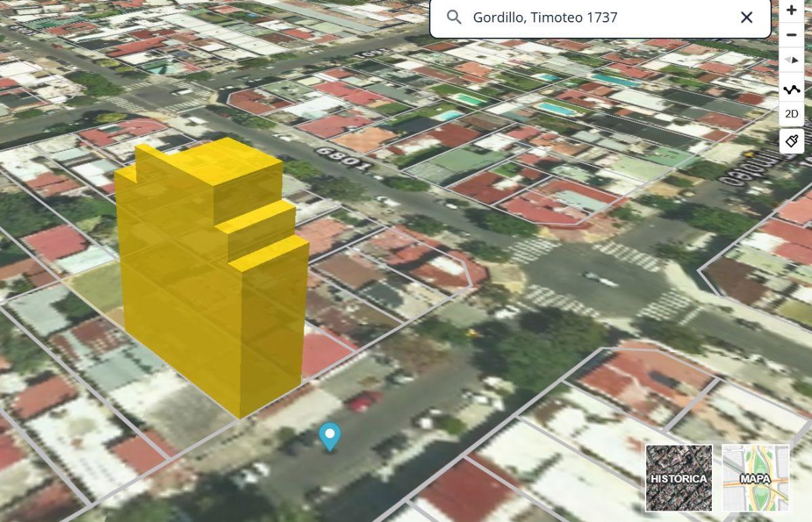
Task: Switch basemap to HISTÓRICA imagery
Action: pos(679,478)
